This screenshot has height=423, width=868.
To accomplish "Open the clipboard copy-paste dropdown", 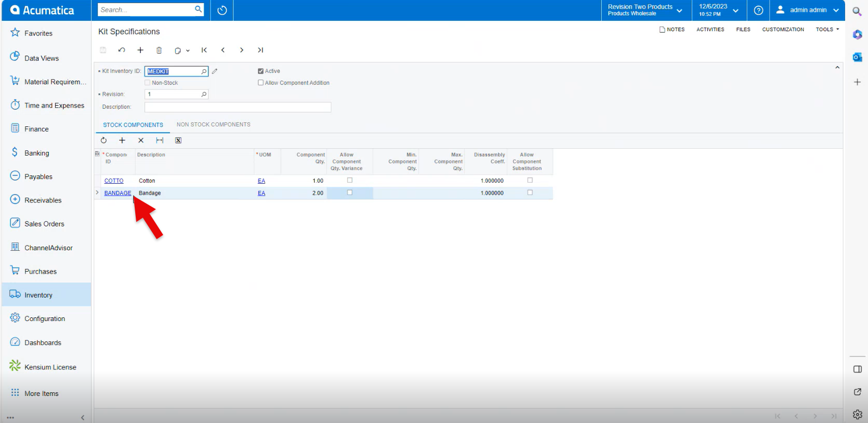I will [182, 50].
